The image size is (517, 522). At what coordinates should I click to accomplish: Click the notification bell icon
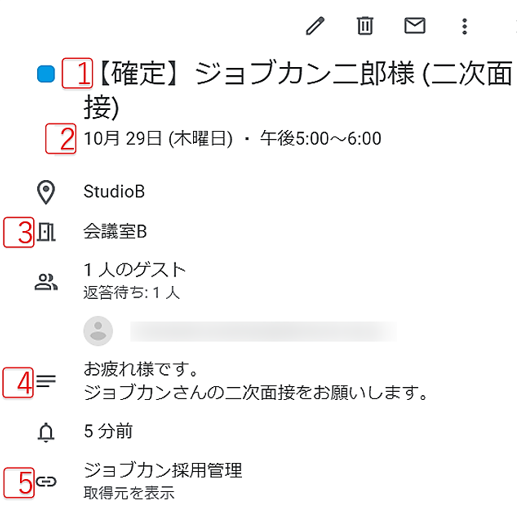[46, 432]
